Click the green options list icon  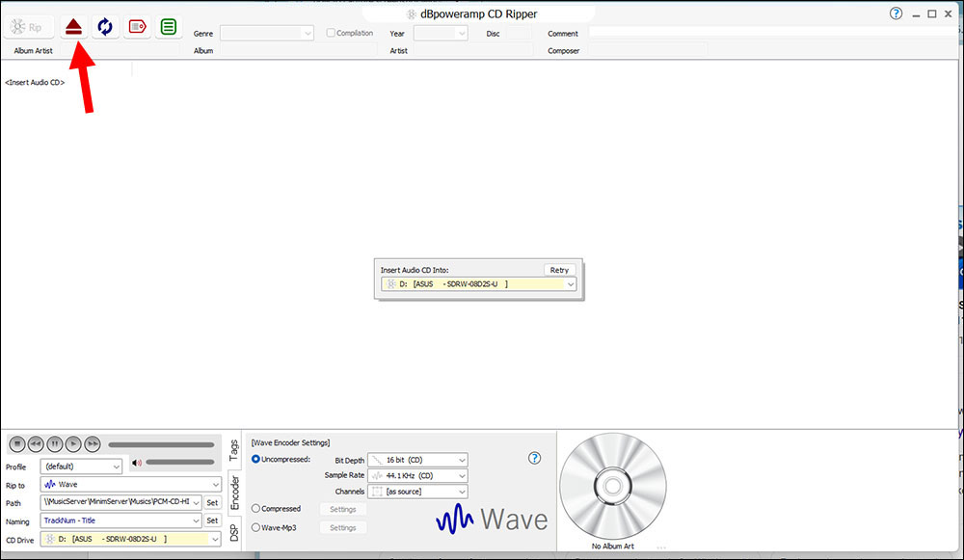pyautogui.click(x=168, y=27)
